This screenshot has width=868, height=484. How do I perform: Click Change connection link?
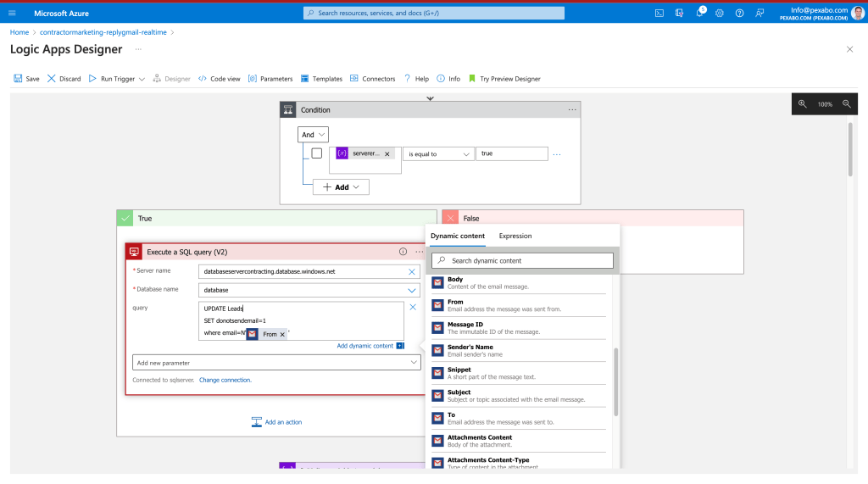225,380
